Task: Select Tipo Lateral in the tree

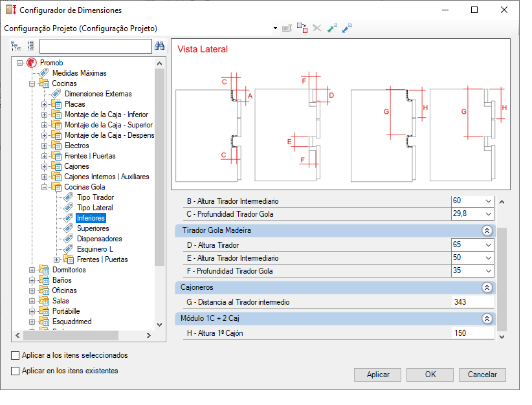Action: pos(94,208)
